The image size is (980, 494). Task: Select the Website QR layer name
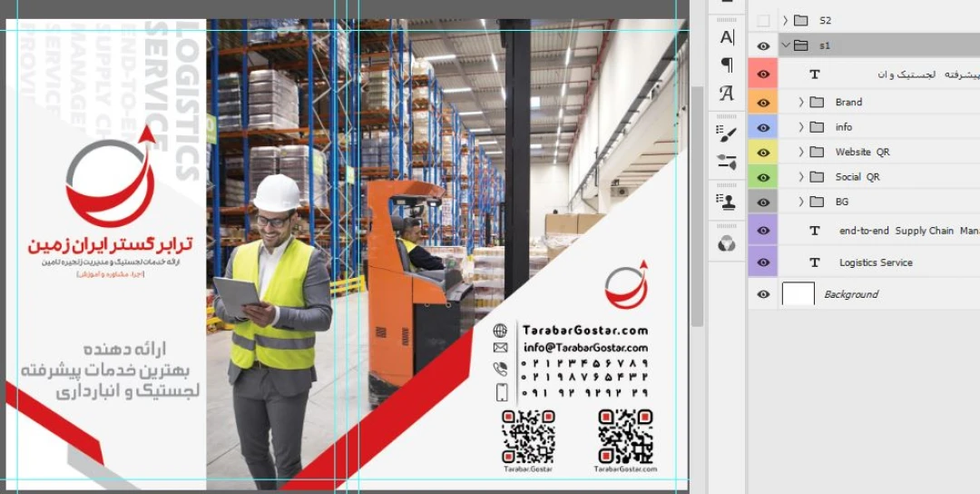[x=863, y=152]
